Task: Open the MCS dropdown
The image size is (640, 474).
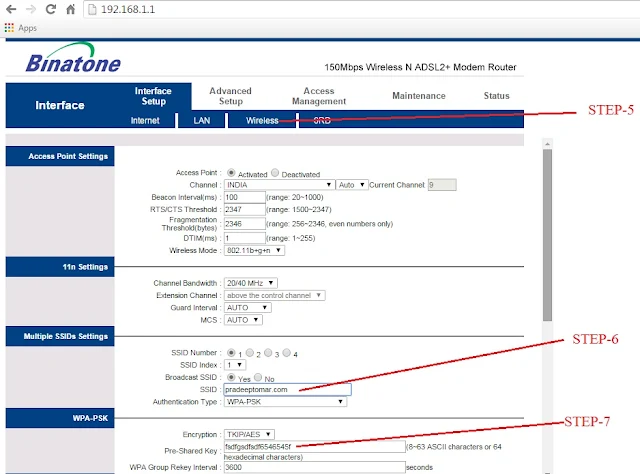Action: click(x=243, y=320)
